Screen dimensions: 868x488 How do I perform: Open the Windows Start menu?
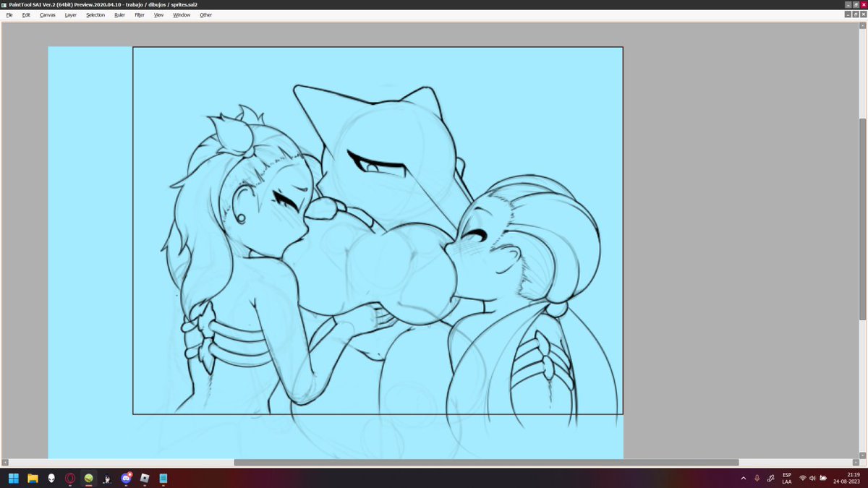click(x=13, y=478)
